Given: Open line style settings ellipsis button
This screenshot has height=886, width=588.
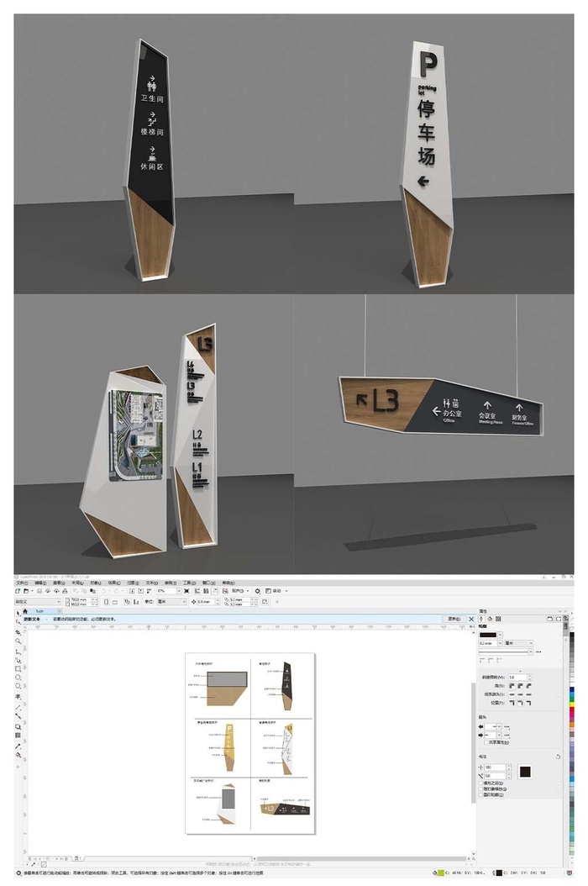Looking at the screenshot, I should pyautogui.click(x=538, y=652).
